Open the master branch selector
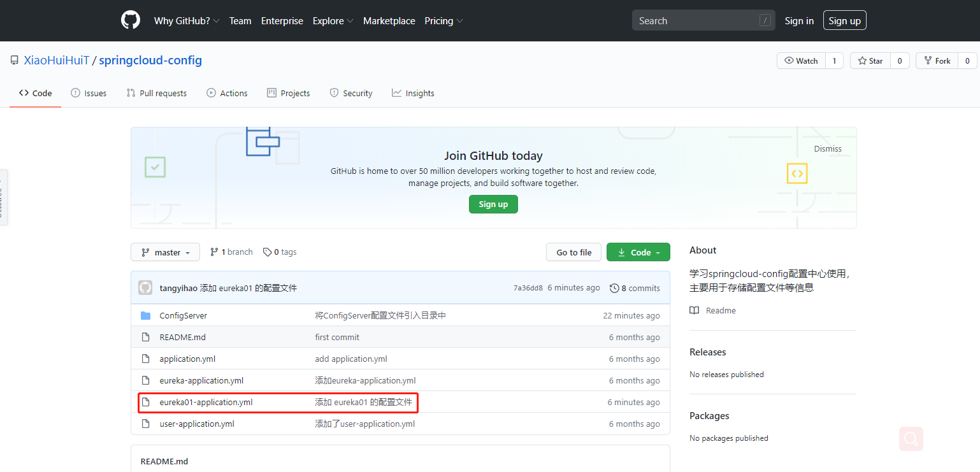This screenshot has height=472, width=980. coord(165,252)
